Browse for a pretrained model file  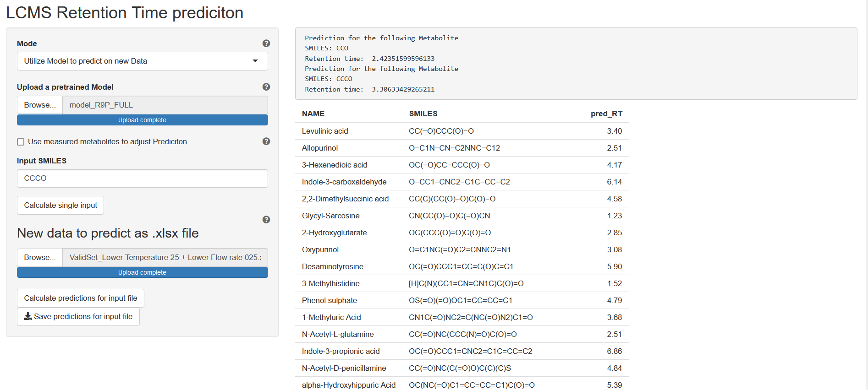40,105
